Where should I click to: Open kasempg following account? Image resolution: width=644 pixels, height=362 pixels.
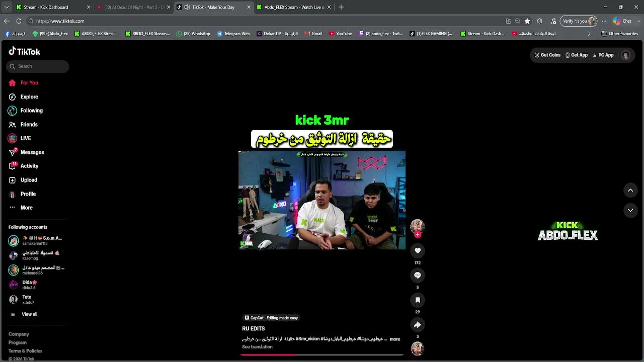(x=36, y=255)
